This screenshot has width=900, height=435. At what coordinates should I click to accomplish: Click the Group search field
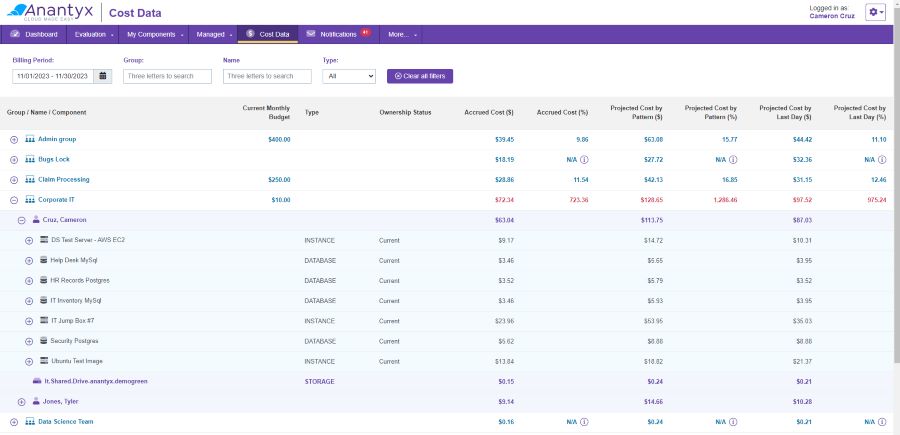(x=168, y=76)
